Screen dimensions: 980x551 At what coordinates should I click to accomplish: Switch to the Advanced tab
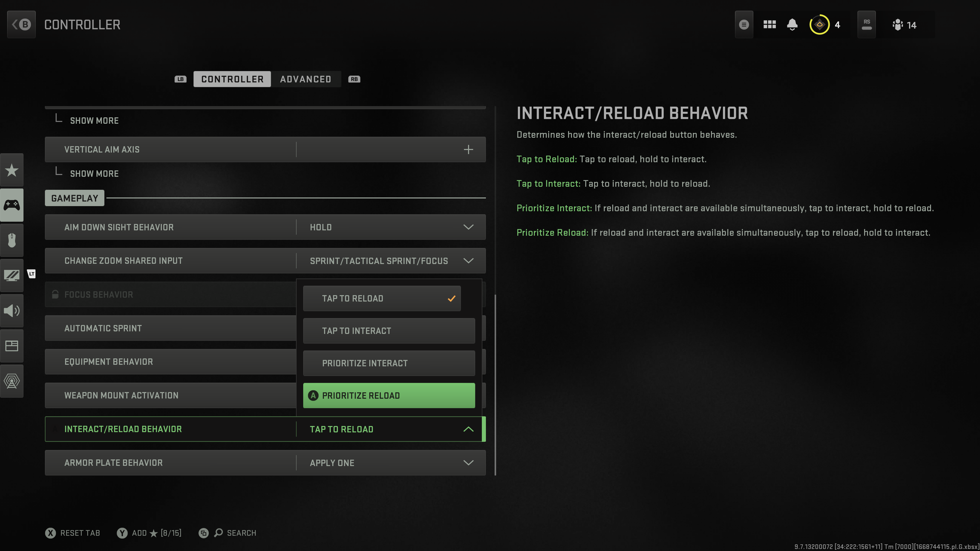pyautogui.click(x=305, y=79)
